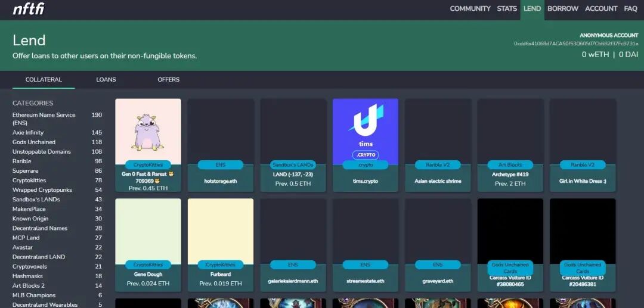The height and width of the screenshot is (308, 644).
Task: Open the Carcass Vulture ID #38080465 image
Action: point(510,232)
